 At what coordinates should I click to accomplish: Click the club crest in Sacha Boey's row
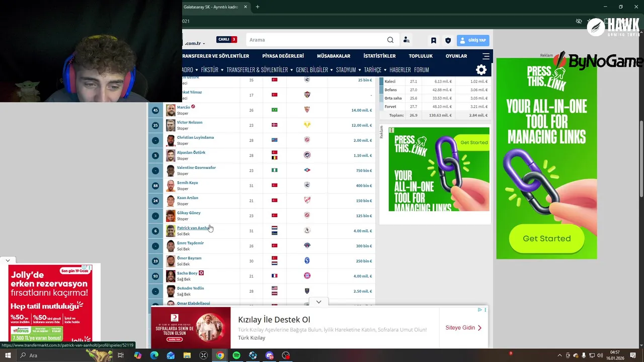pos(307,276)
